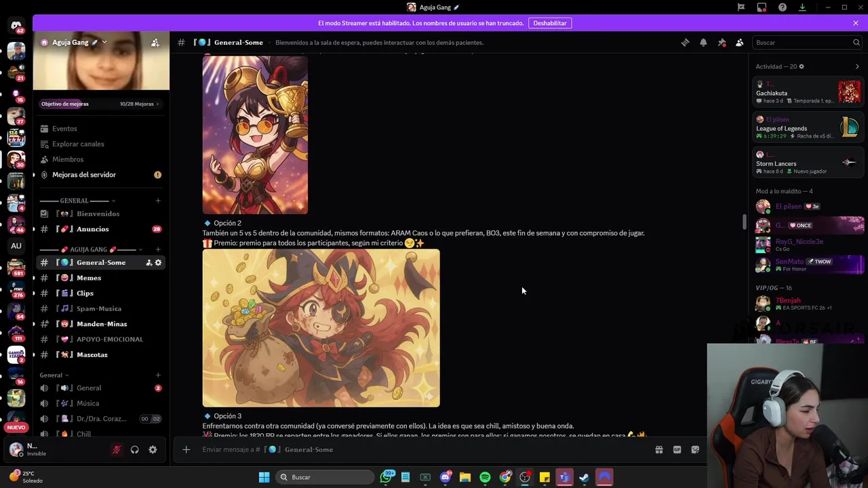Screen dimensions: 868x488
Task: Click the invite people icon beside Aguja Gang
Action: [x=155, y=42]
